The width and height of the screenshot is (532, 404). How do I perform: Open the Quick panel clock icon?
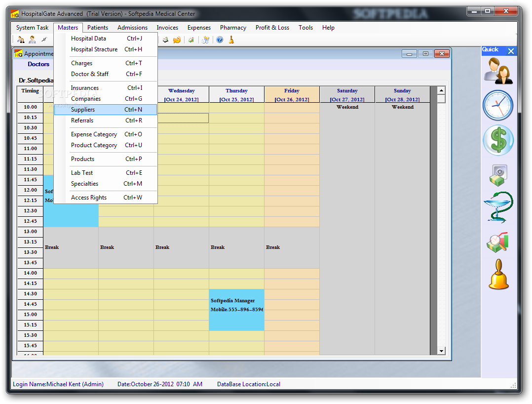click(x=498, y=105)
